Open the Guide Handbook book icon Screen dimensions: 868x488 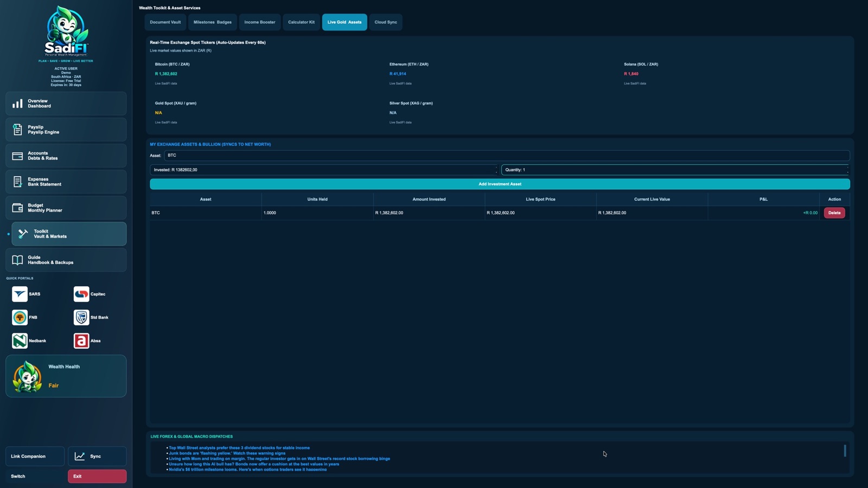(17, 260)
